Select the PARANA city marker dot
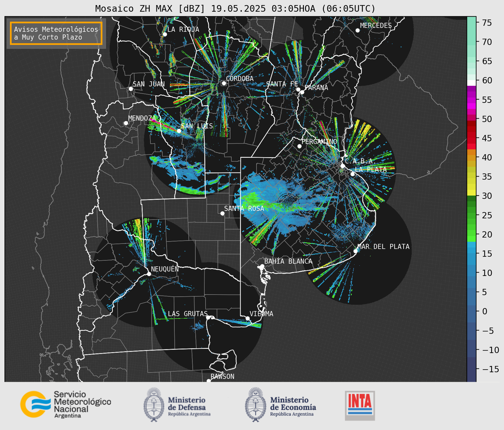 302,92
